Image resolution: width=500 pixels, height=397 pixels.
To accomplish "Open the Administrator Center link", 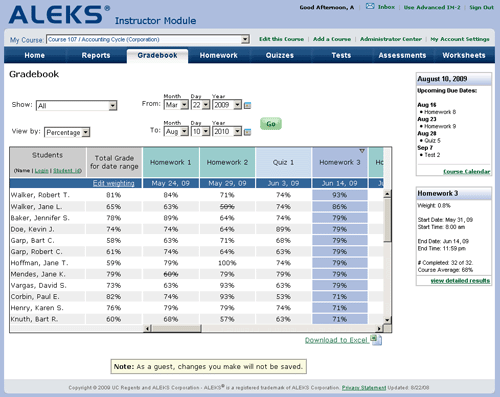I will click(391, 39).
